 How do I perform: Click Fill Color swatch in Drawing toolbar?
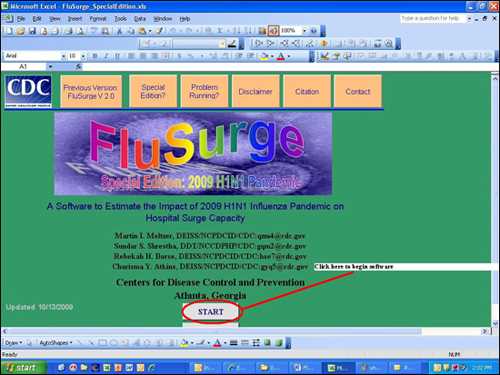(184, 342)
